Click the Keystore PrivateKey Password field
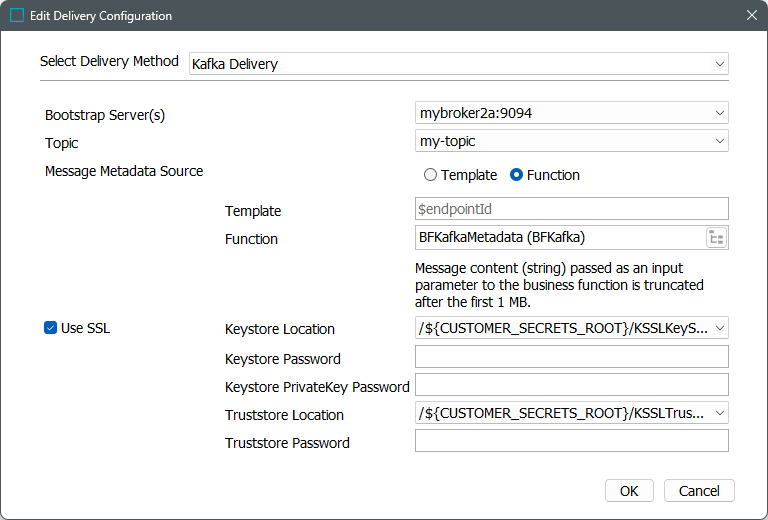Screen dimensions: 768x520 [x=571, y=385]
